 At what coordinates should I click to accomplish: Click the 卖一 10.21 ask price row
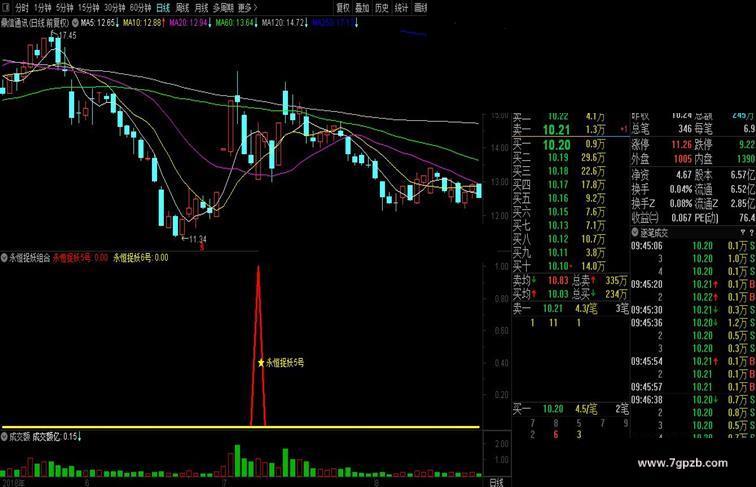click(570, 130)
